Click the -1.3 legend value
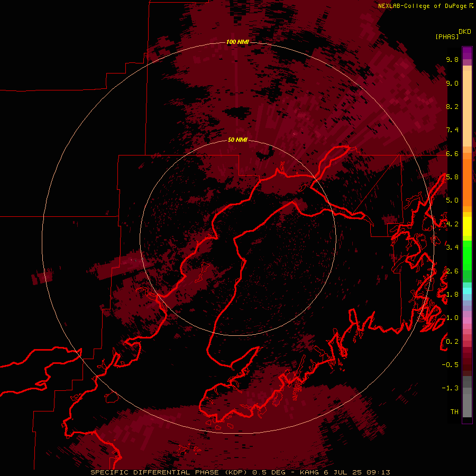The image size is (476, 476). (x=450, y=388)
